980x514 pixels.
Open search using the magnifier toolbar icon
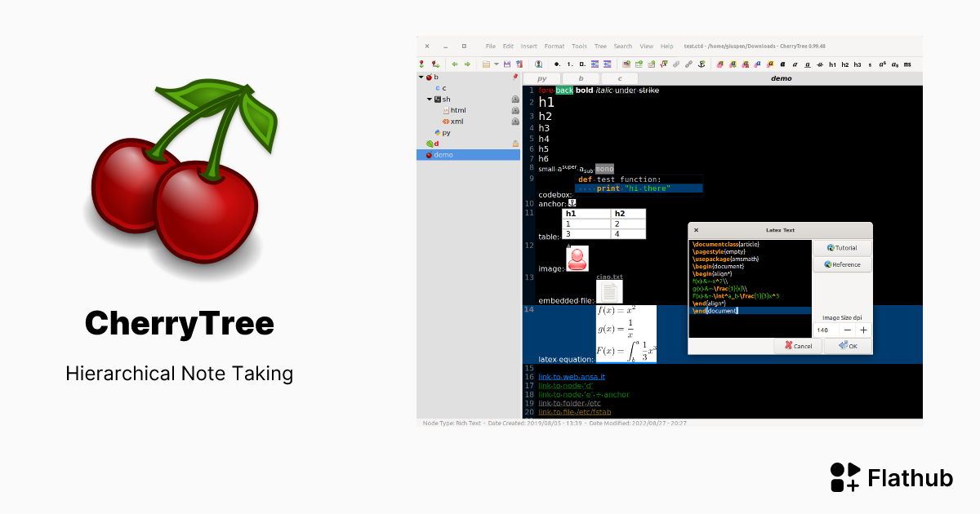(x=538, y=64)
